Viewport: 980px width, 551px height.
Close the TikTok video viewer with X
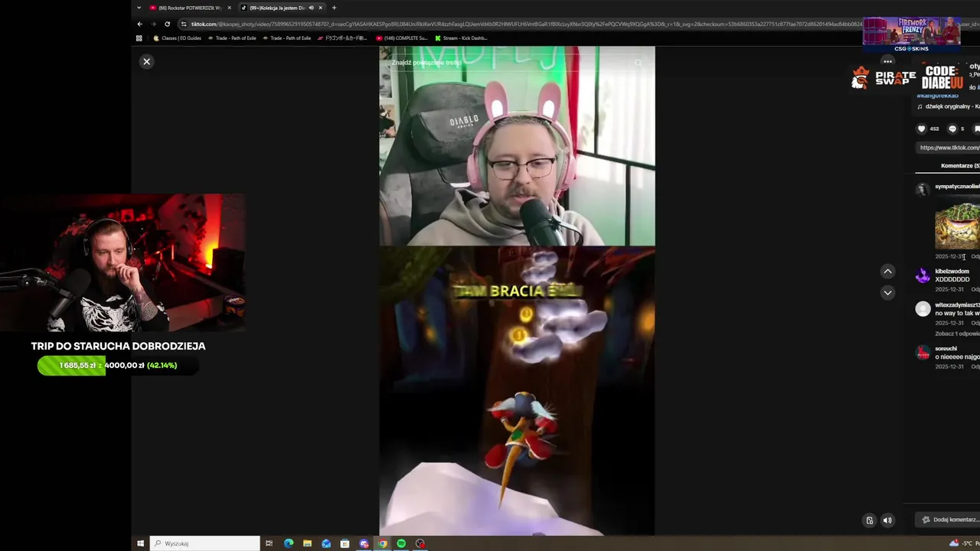click(147, 61)
